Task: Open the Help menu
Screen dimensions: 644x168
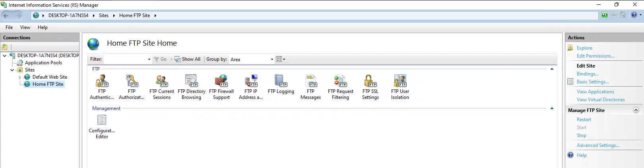Action: click(x=43, y=27)
